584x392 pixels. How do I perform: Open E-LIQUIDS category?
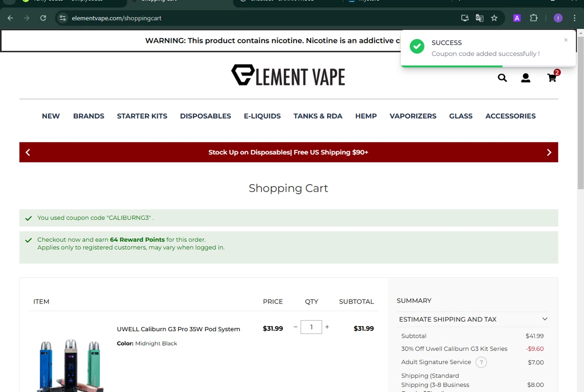point(262,116)
